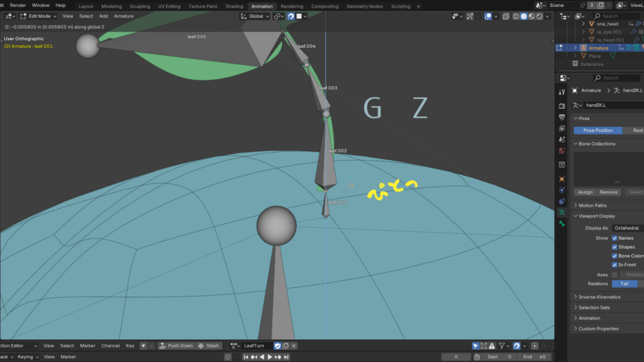Jump to the first frame
Screen dimensions: 644x362
246,357
